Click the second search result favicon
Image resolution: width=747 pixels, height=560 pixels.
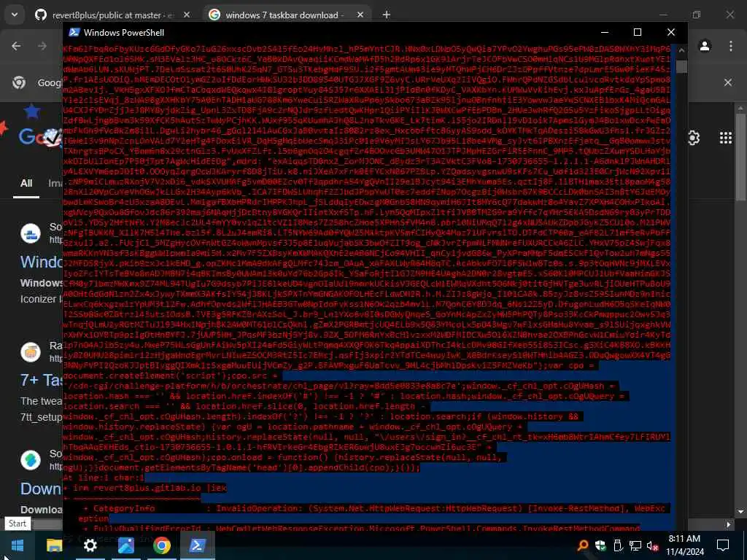tap(31, 352)
